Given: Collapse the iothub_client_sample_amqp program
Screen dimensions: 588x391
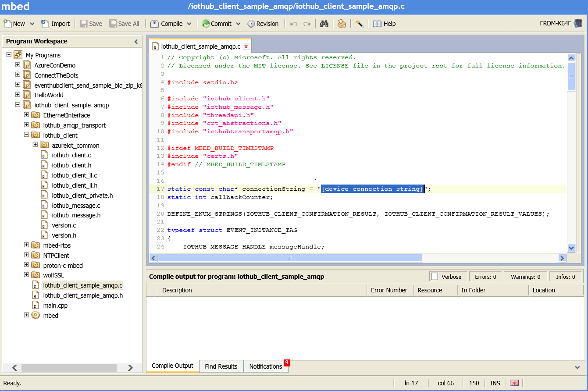Looking at the screenshot, I should coord(18,105).
